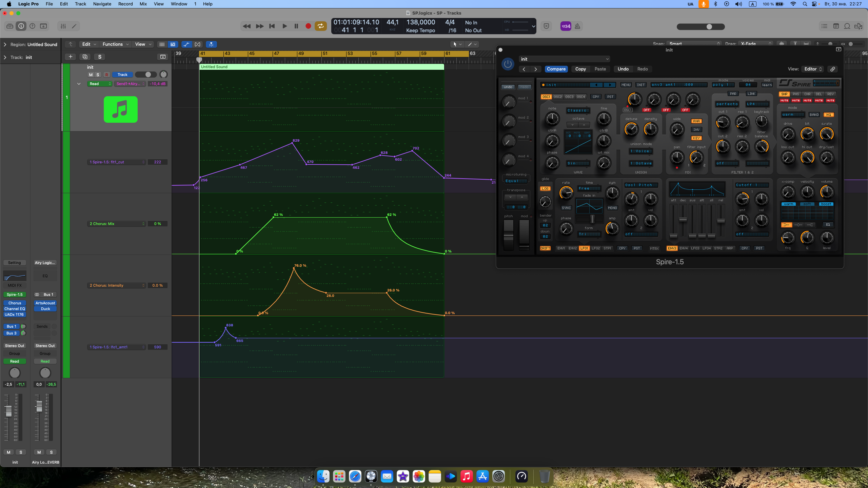Open the View dropdown in tracks area
868x488 pixels.
click(x=143, y=44)
